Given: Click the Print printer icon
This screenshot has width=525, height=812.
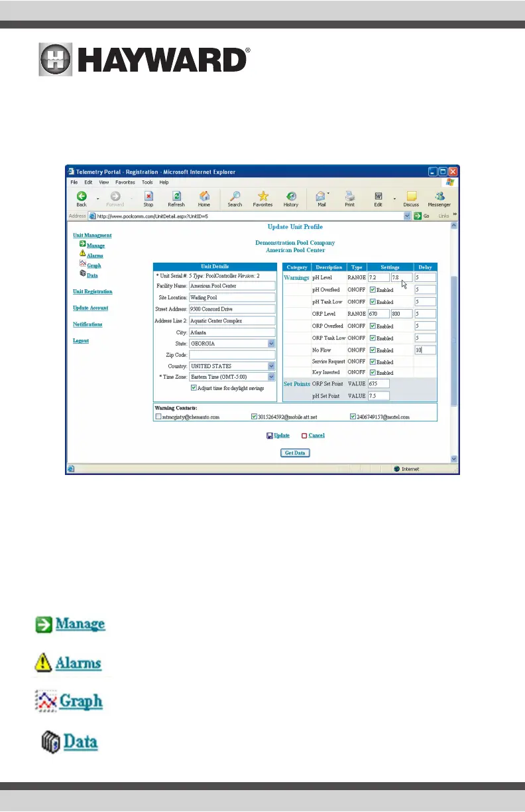Looking at the screenshot, I should (349, 196).
